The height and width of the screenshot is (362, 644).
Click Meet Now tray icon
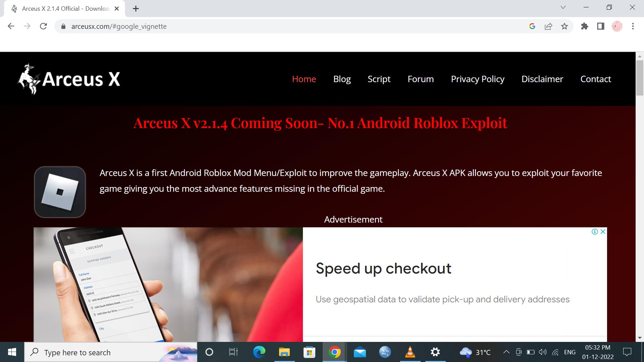point(519,352)
